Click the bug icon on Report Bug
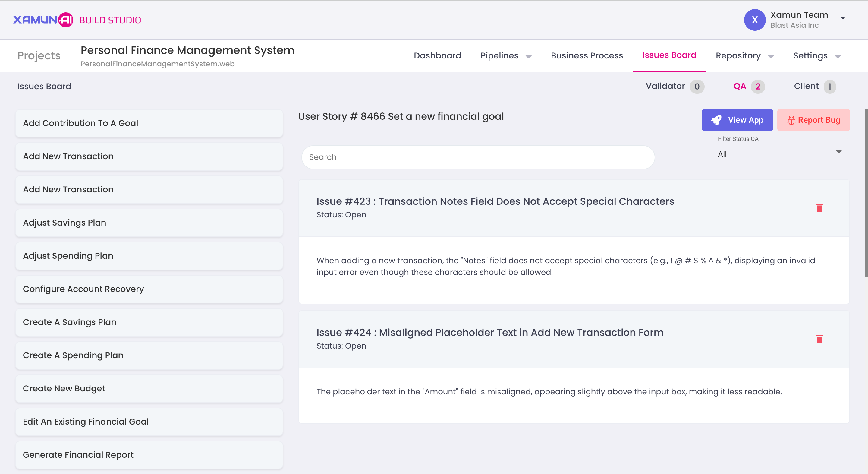 791,120
